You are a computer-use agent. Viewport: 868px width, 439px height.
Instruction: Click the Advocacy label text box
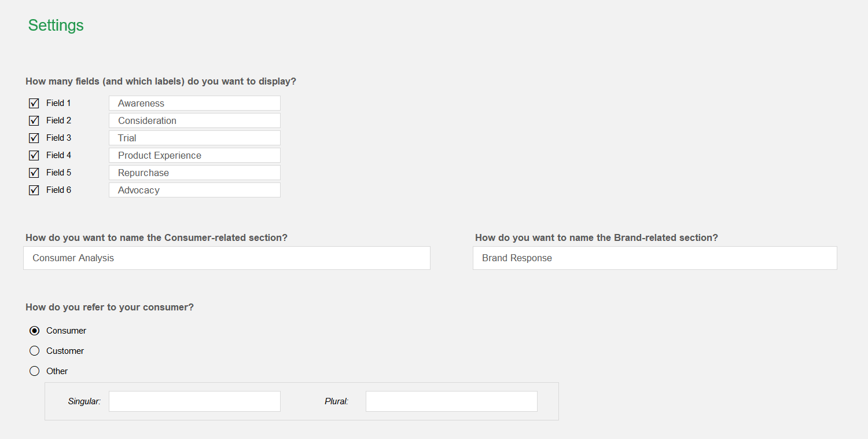[194, 190]
